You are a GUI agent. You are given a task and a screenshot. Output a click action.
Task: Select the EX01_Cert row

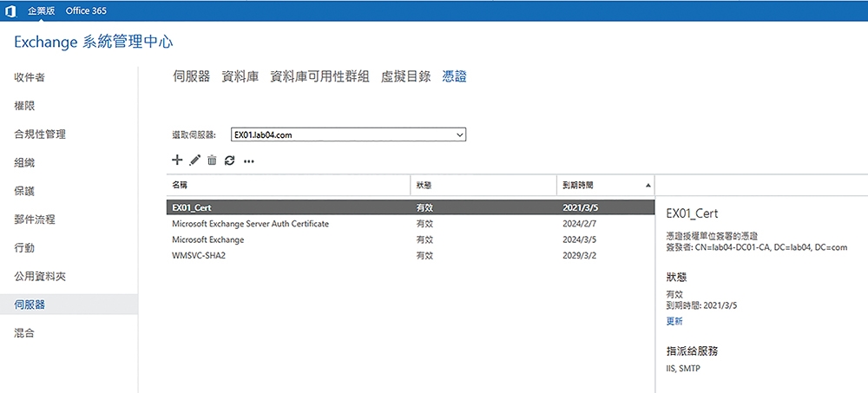pos(411,207)
